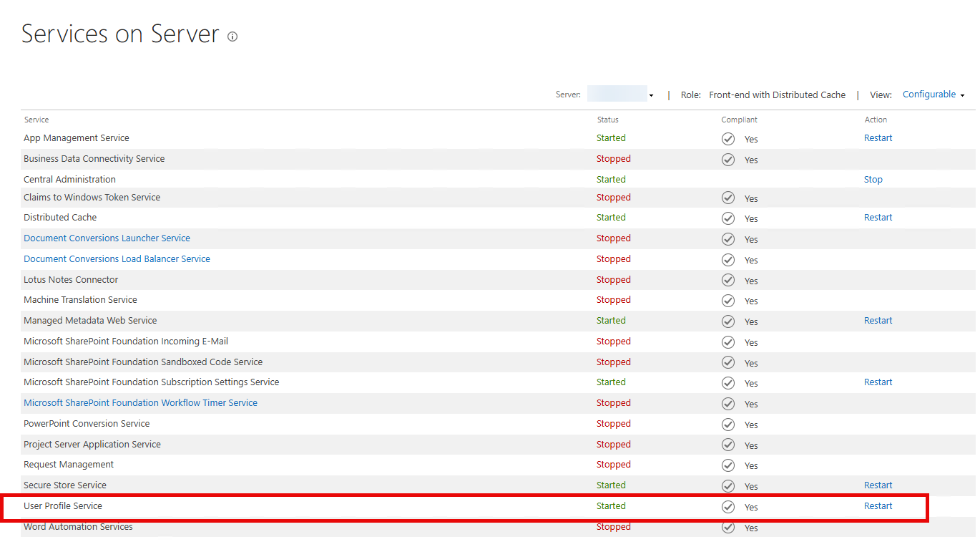The image size is (980, 547).
Task: Restart the Subscription Settings Service
Action: (878, 382)
